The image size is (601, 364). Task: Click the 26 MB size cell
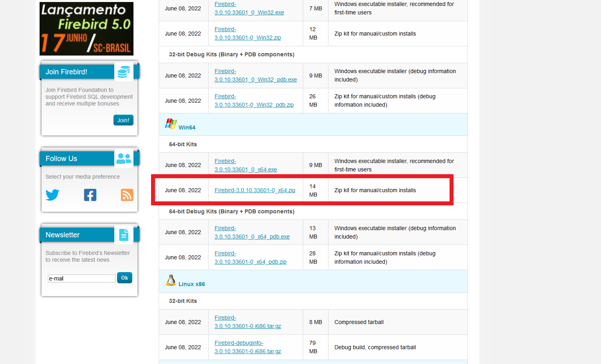click(x=315, y=101)
